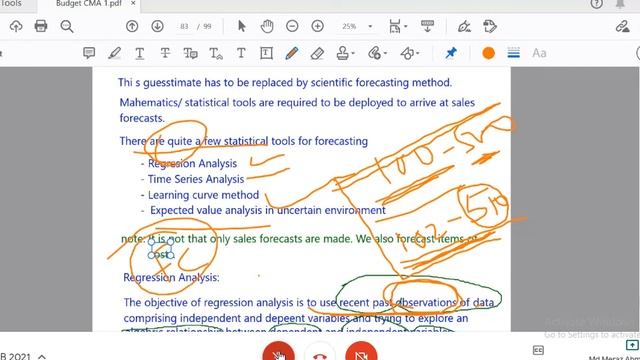Viewport: 640px width, 360px height.
Task: Toggle the red camera off button
Action: click(361, 352)
